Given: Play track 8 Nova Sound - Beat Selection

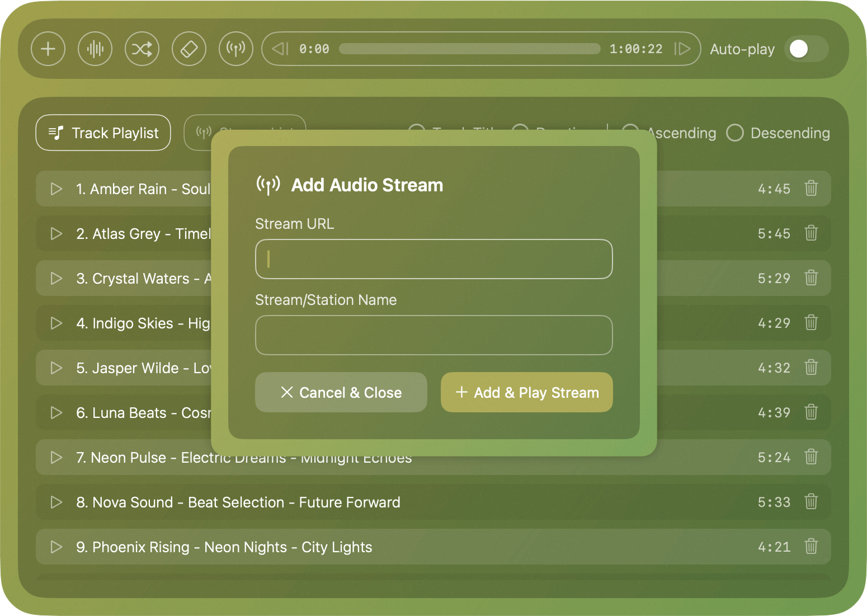Looking at the screenshot, I should coord(56,502).
